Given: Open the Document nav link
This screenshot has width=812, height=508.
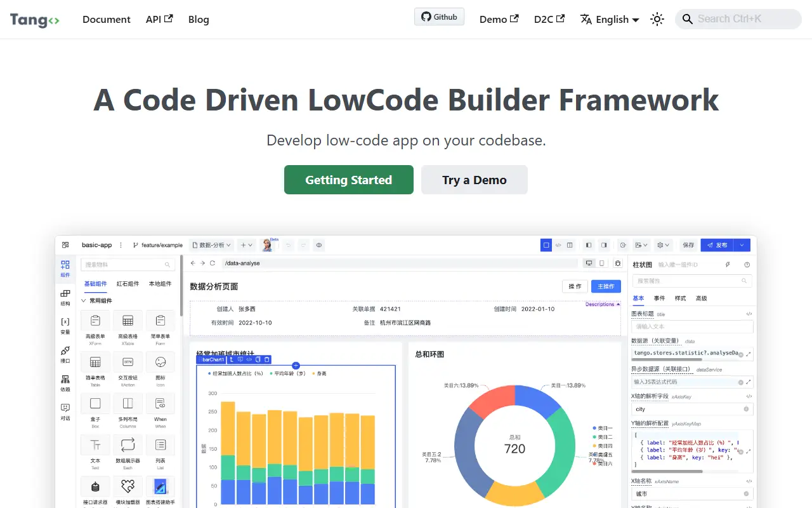Looking at the screenshot, I should tap(107, 19).
